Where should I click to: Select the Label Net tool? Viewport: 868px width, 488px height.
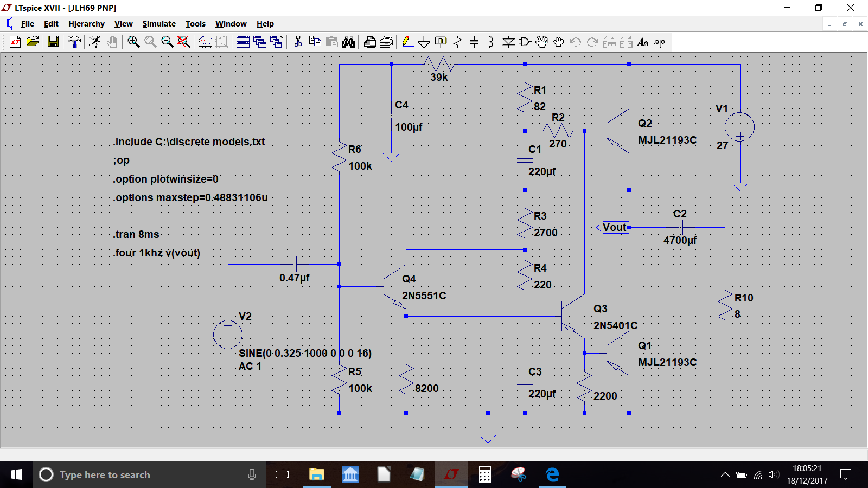pos(441,42)
